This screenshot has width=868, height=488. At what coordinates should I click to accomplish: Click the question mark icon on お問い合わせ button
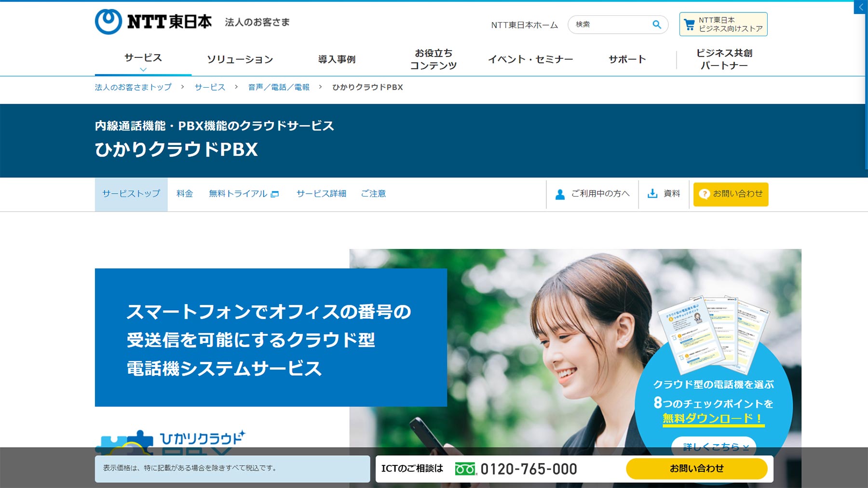pyautogui.click(x=704, y=194)
